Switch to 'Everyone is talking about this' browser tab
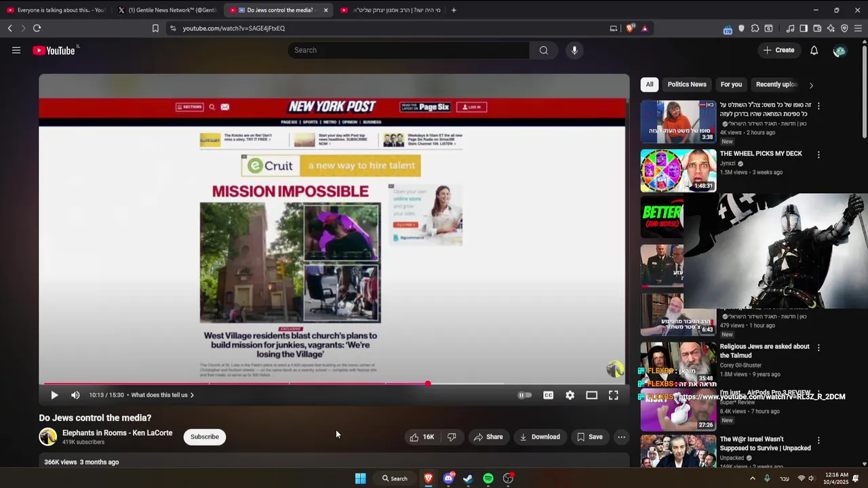The height and width of the screenshot is (488, 868). pos(56,10)
